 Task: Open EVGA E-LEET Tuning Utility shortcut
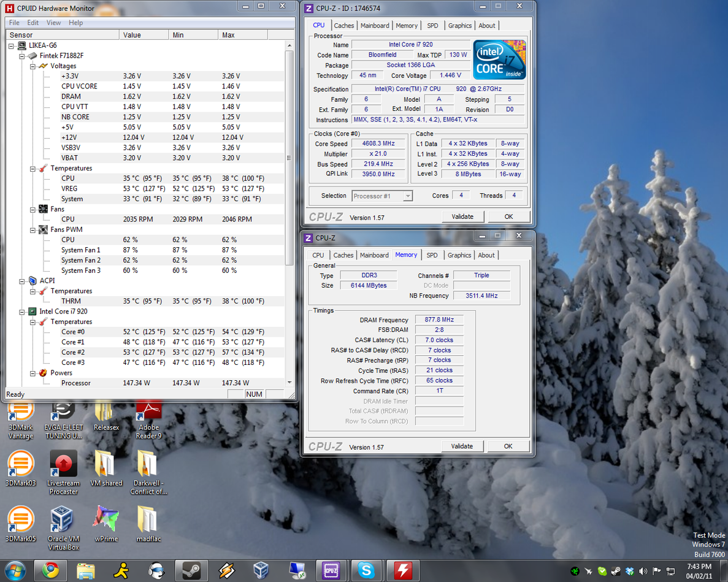[x=63, y=421]
